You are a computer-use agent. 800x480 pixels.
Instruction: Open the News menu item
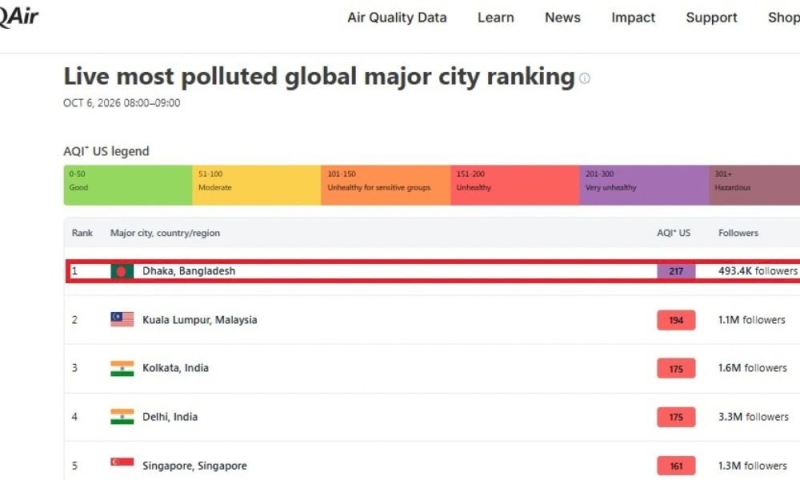pyautogui.click(x=562, y=17)
